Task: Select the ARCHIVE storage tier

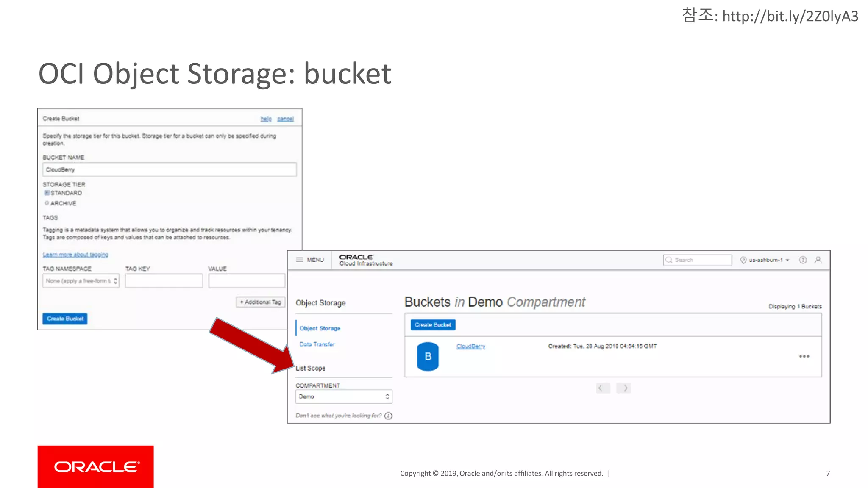Action: coord(47,203)
